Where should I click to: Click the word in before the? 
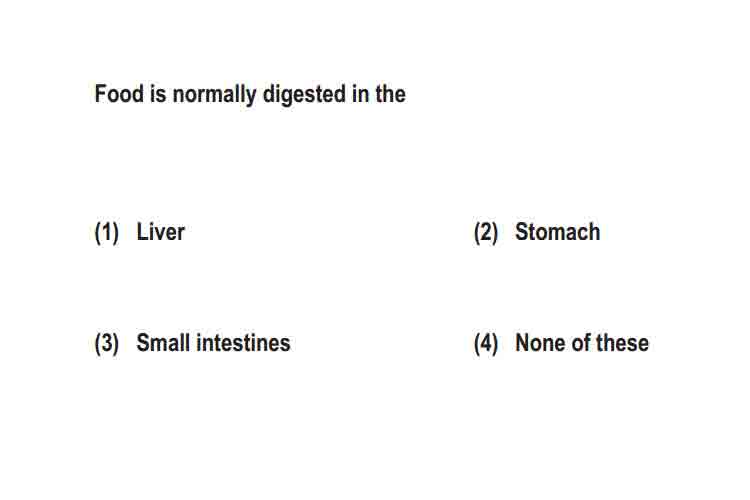click(361, 93)
